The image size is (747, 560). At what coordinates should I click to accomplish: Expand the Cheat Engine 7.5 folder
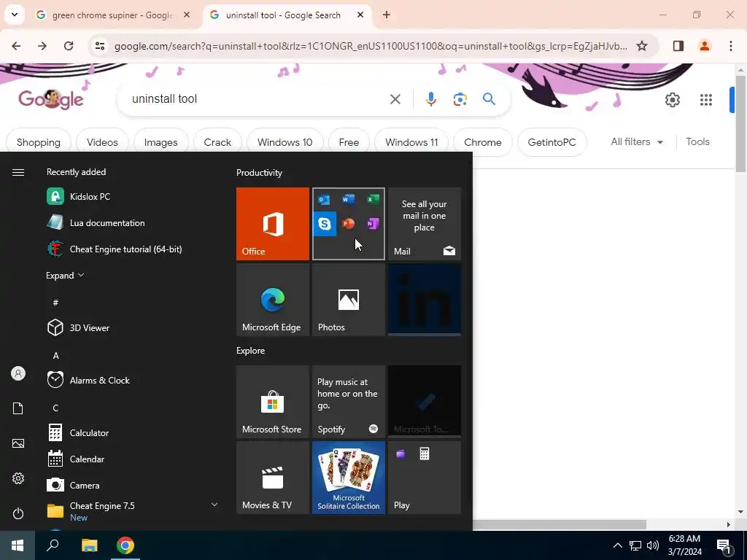[214, 505]
